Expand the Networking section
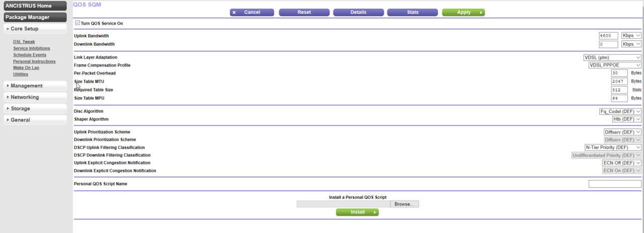The image size is (644, 233). click(35, 97)
